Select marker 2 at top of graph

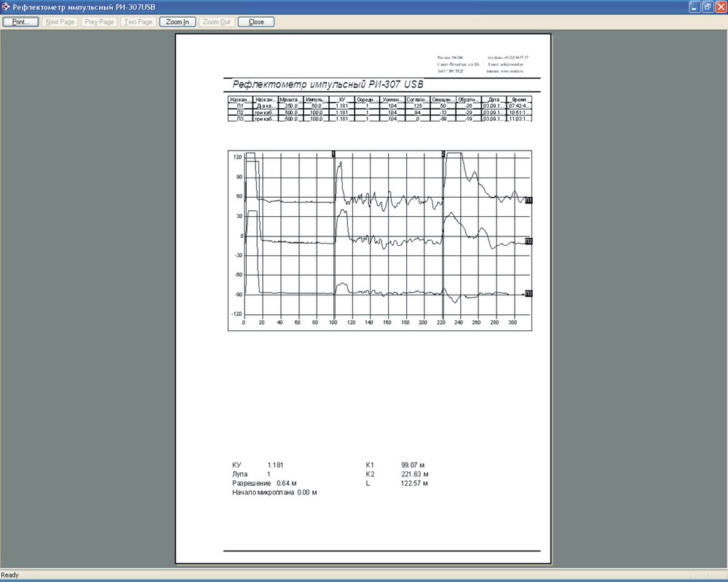point(443,154)
